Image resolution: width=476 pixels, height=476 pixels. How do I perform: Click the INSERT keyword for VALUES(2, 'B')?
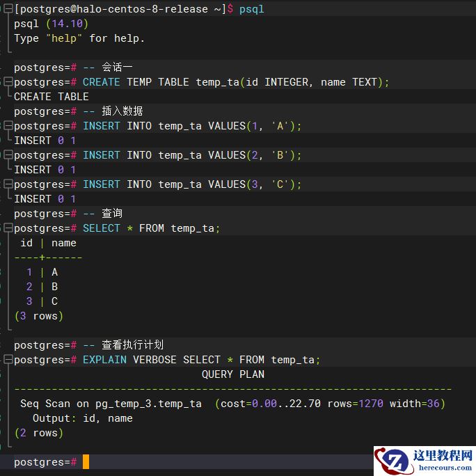[102, 155]
